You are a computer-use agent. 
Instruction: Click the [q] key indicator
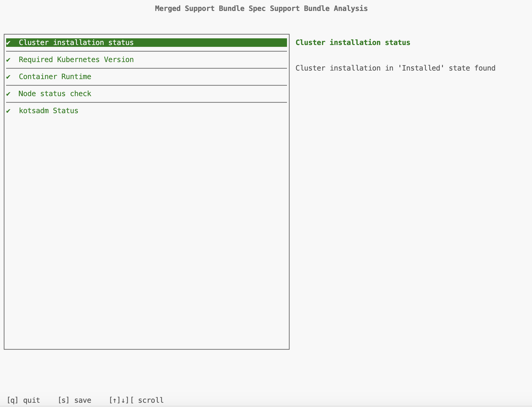[x=14, y=400]
